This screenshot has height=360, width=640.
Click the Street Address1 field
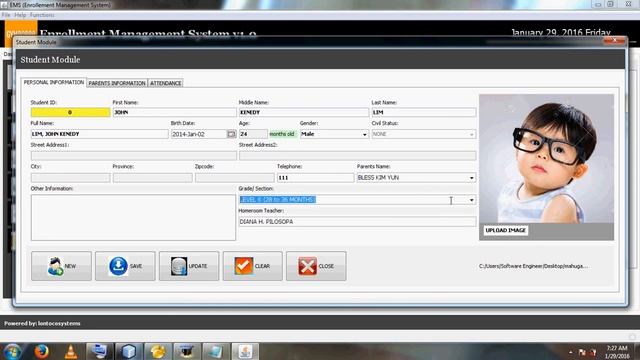(x=133, y=156)
